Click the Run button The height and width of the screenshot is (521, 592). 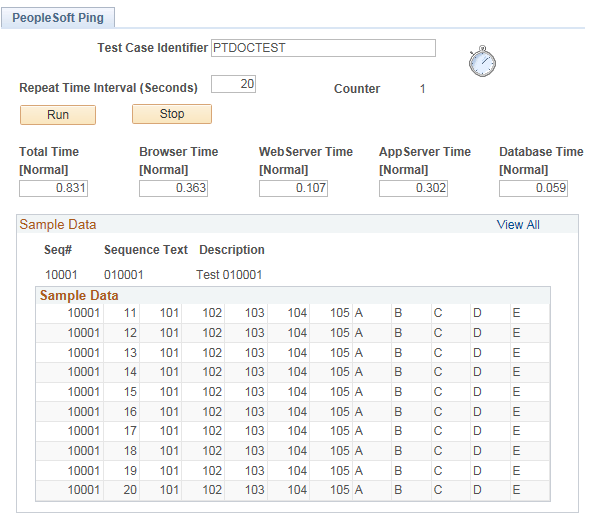coord(58,115)
